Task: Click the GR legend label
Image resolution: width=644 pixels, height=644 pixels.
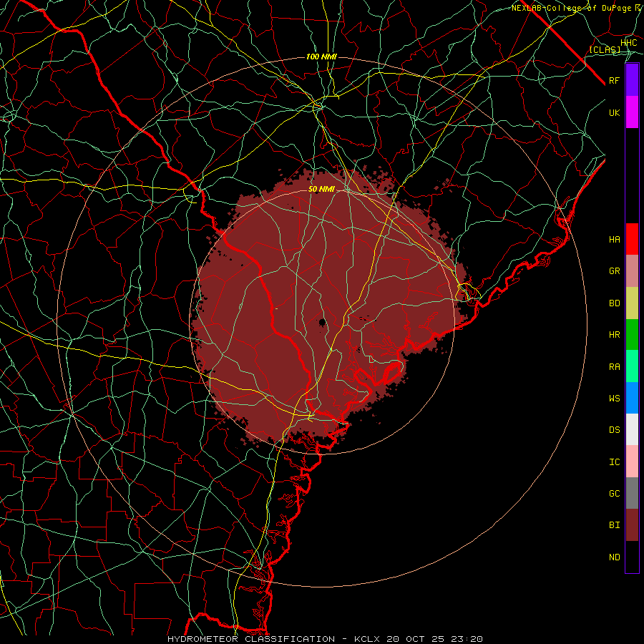Action: 614,271
